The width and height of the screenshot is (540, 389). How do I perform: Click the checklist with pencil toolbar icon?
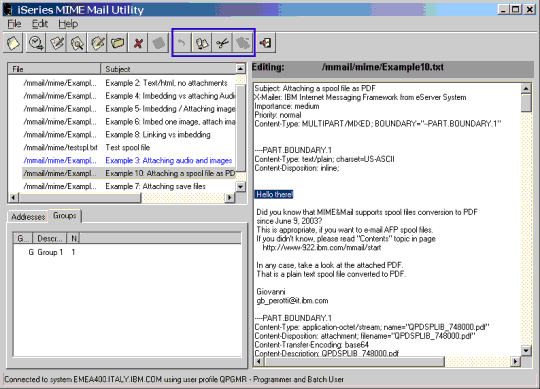[x=57, y=43]
